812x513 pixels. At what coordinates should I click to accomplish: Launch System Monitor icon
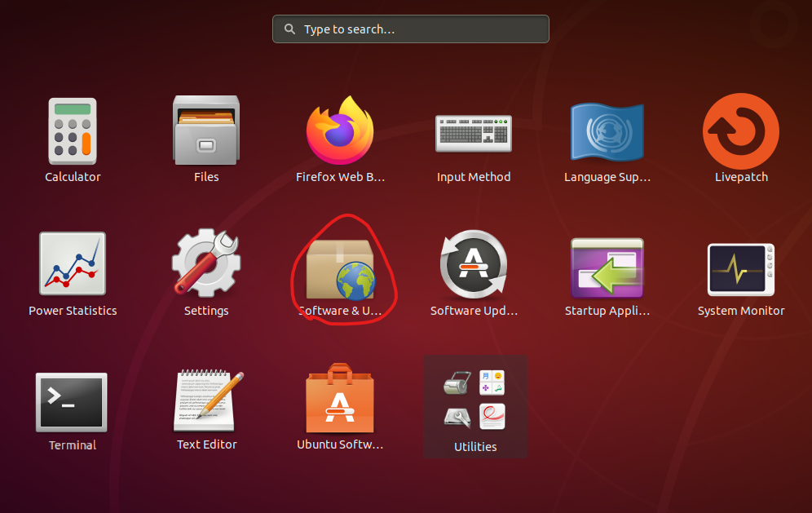[740, 269]
